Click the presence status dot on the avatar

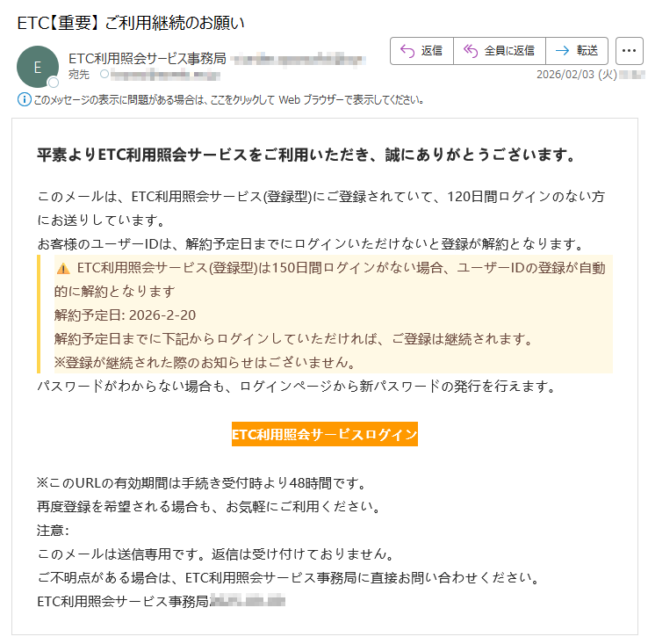point(53,83)
